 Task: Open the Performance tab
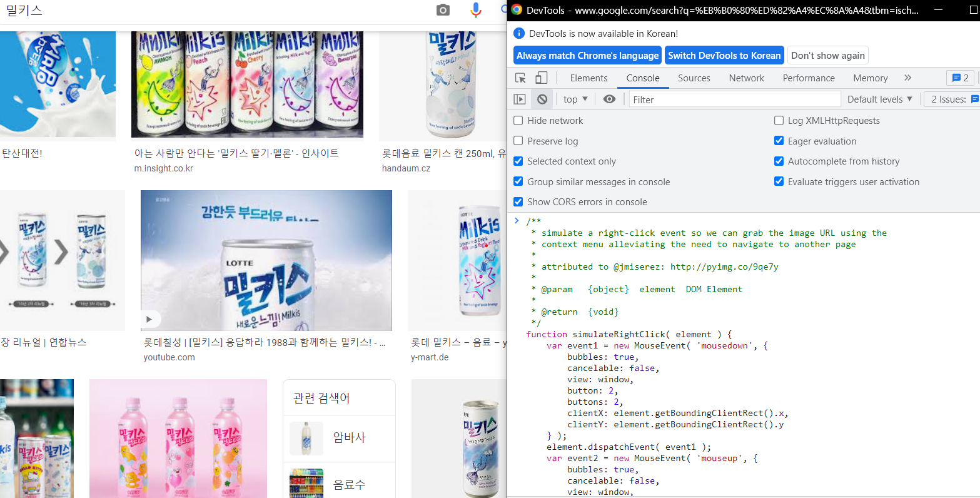[809, 78]
